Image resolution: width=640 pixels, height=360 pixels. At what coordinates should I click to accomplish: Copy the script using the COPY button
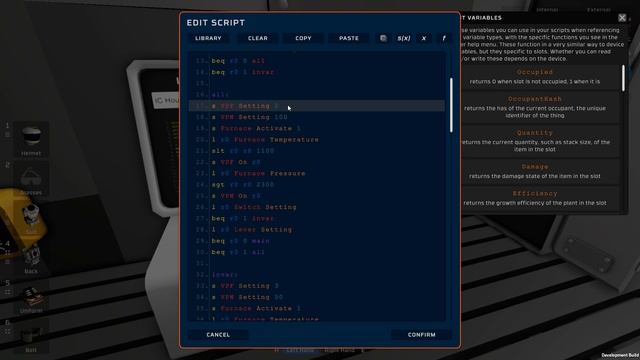(303, 38)
